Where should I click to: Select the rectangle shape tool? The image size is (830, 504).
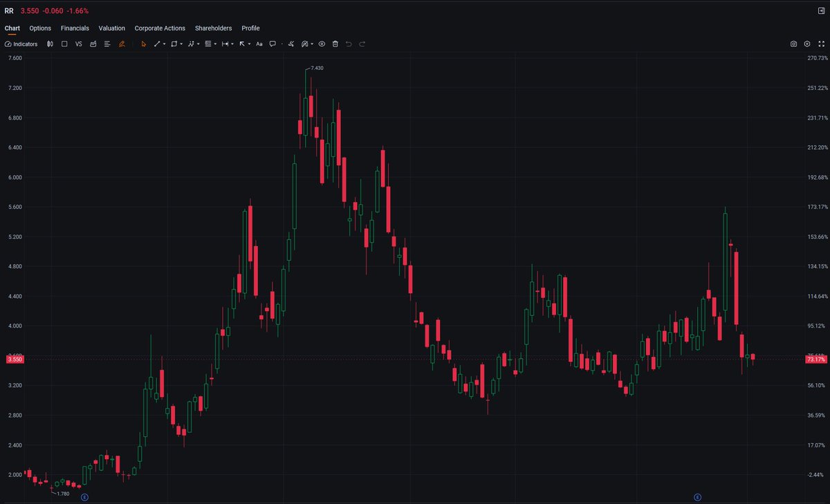(174, 44)
